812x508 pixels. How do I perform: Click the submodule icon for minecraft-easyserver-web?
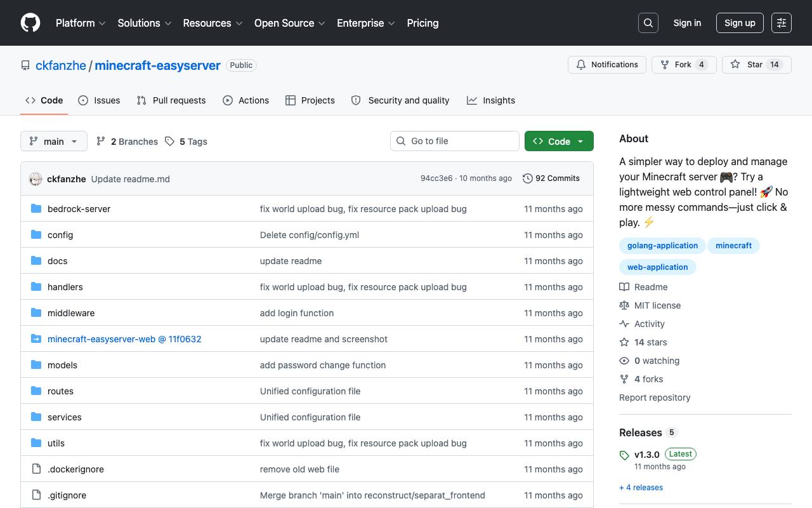[x=36, y=339]
